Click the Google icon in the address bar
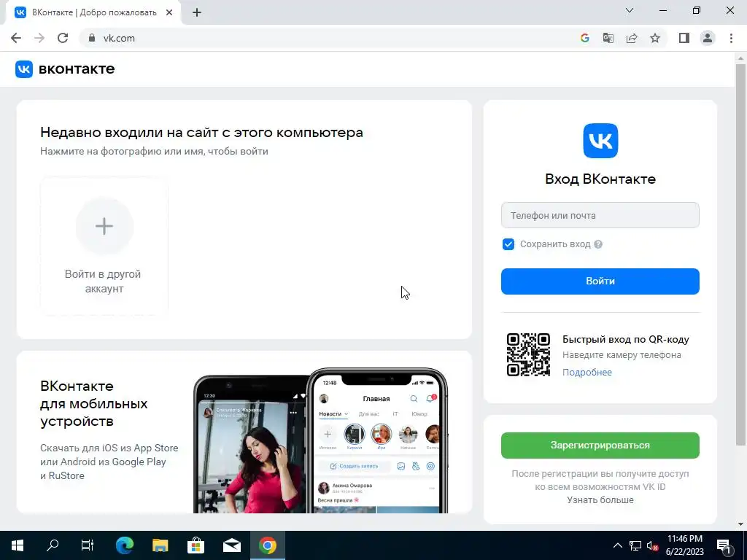 584,38
